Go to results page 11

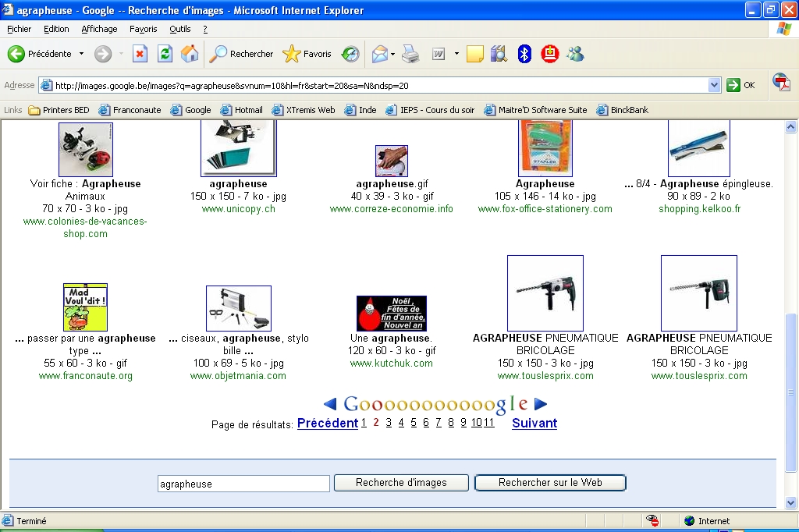click(x=489, y=423)
